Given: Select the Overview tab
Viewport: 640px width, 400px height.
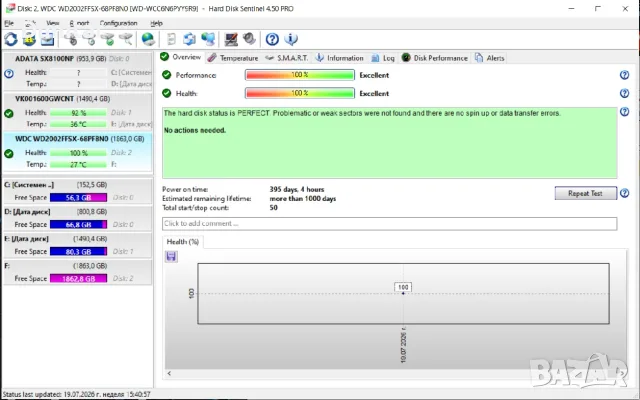Looking at the screenshot, I should point(181,57).
